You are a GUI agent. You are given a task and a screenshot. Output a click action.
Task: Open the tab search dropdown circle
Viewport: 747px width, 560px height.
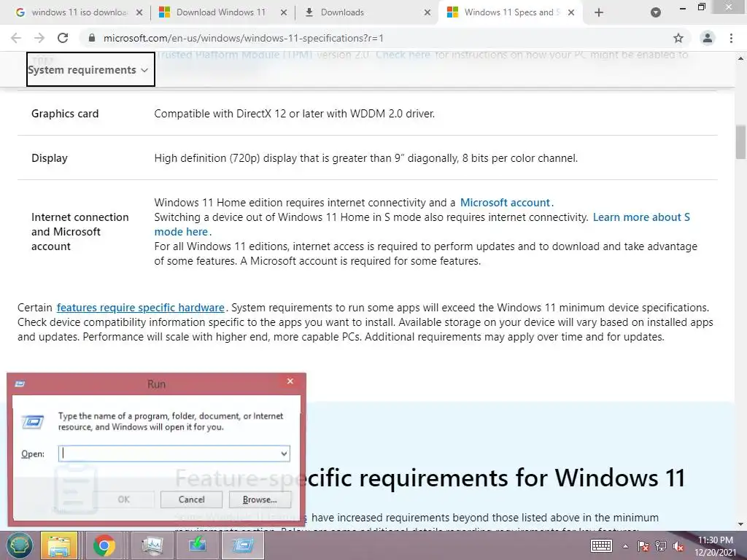[656, 12]
